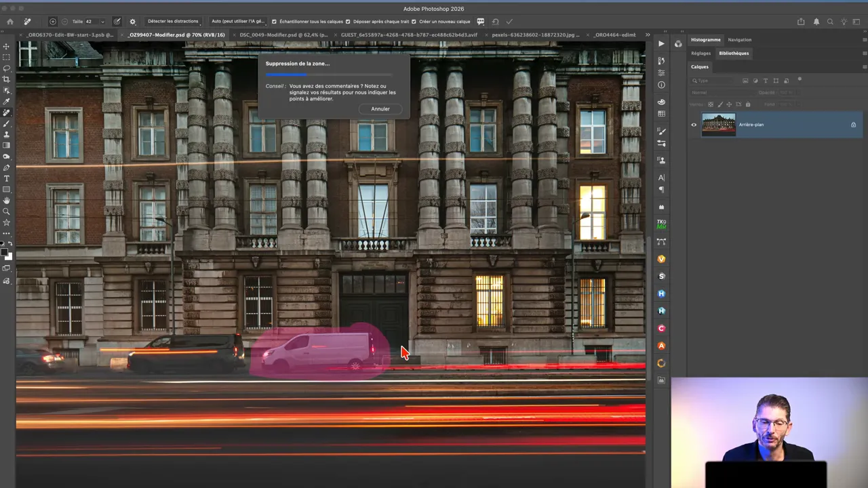Toggle 'Déposer après chaque trait' checkbox
Image resolution: width=868 pixels, height=488 pixels.
[x=348, y=22]
